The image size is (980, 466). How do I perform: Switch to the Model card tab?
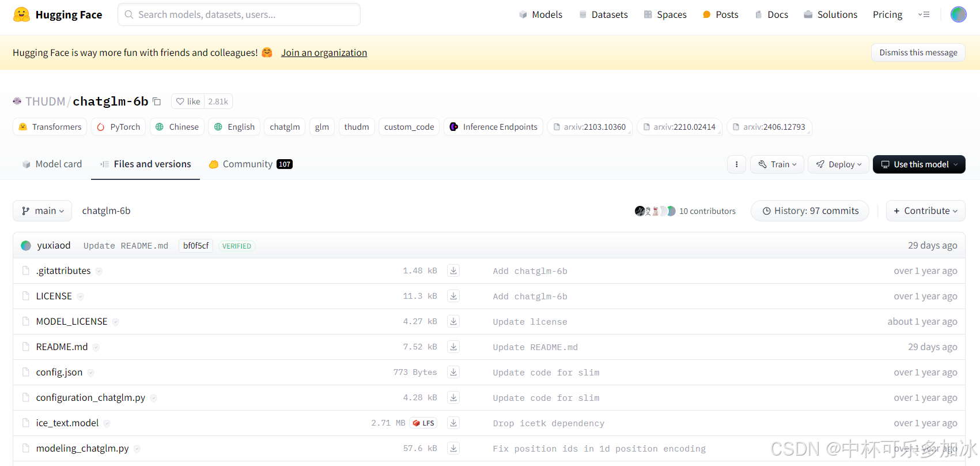(x=52, y=164)
